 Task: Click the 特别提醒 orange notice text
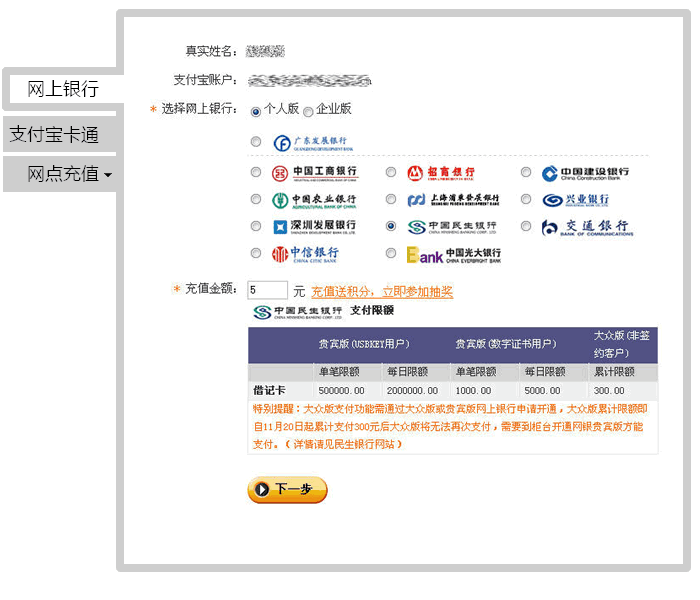tap(451, 426)
